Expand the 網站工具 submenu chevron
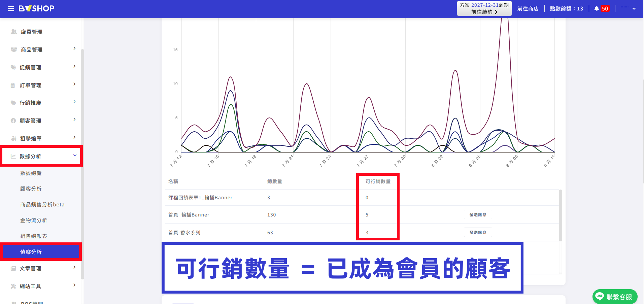Image resolution: width=644 pixels, height=304 pixels. coord(74,285)
